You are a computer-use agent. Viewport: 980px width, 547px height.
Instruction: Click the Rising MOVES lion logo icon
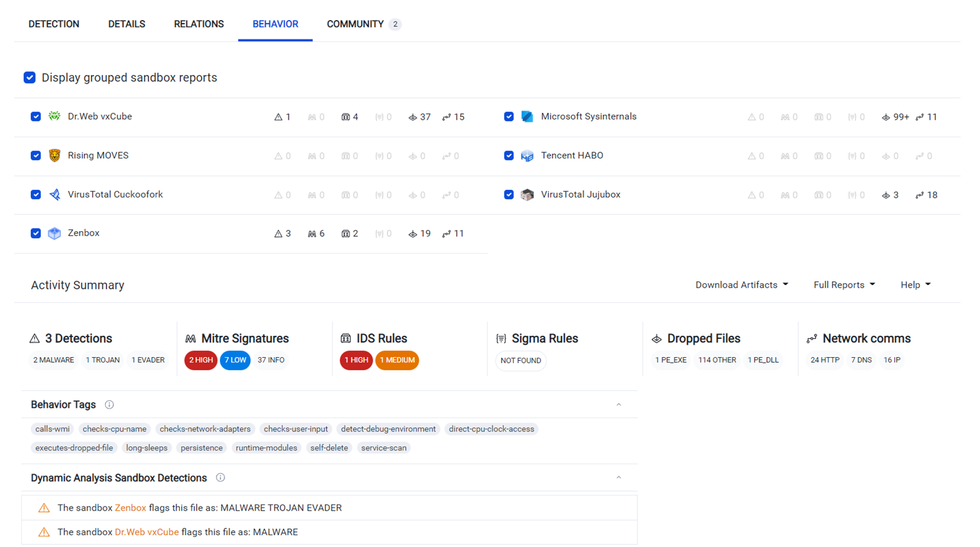click(x=54, y=155)
